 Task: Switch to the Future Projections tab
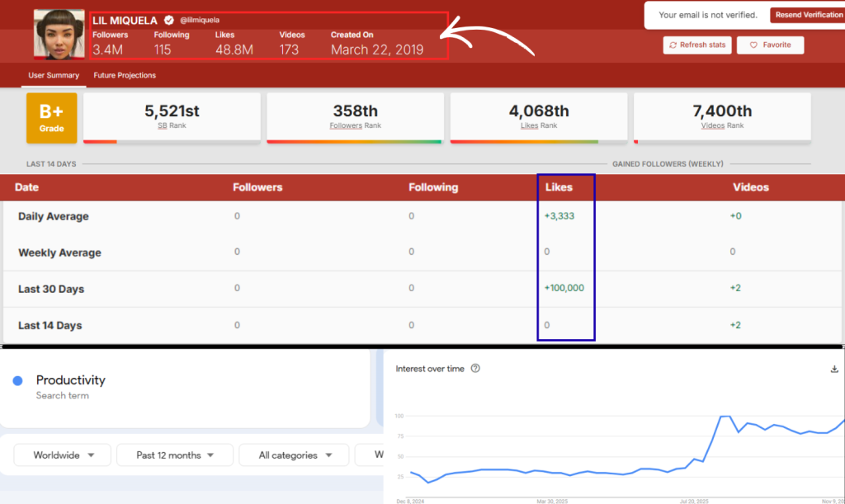point(125,75)
